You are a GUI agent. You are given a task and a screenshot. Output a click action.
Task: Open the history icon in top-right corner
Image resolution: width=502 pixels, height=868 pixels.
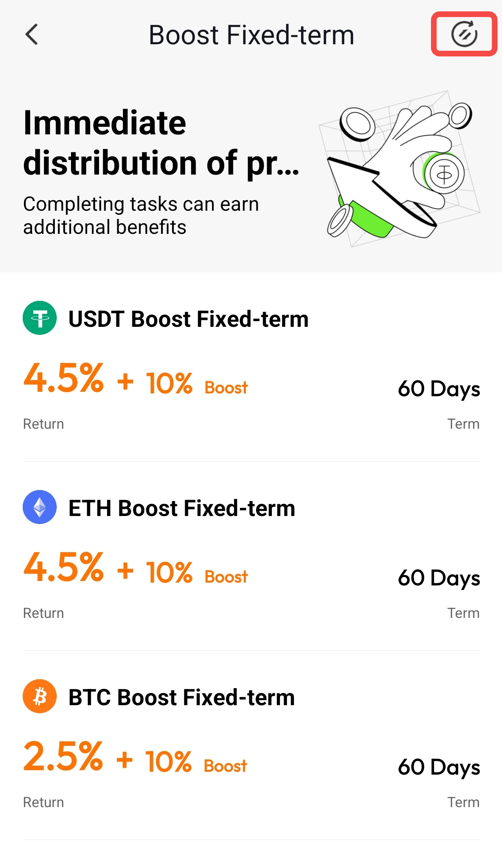(464, 34)
